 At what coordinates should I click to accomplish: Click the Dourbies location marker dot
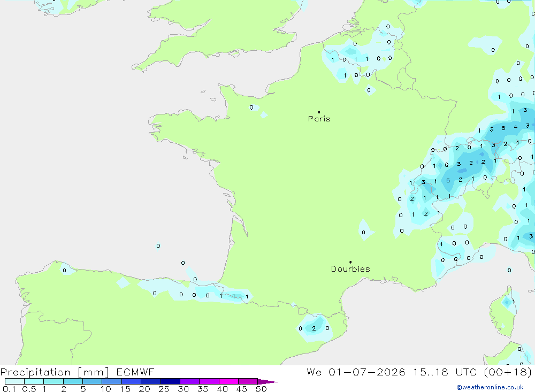pyautogui.click(x=350, y=262)
